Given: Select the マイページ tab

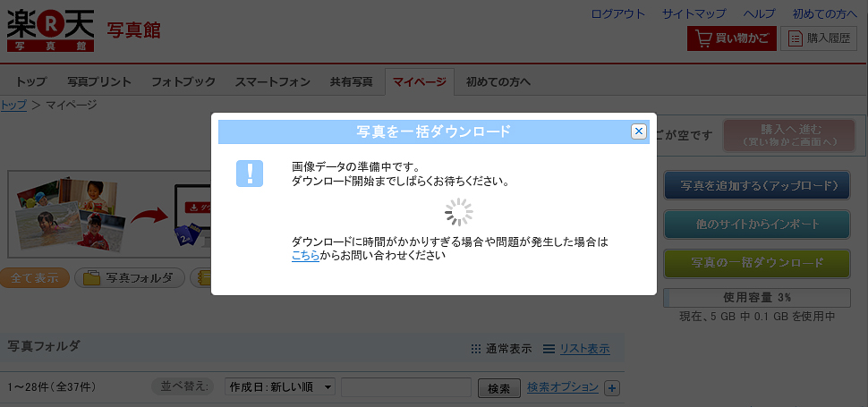Looking at the screenshot, I should 420,81.
